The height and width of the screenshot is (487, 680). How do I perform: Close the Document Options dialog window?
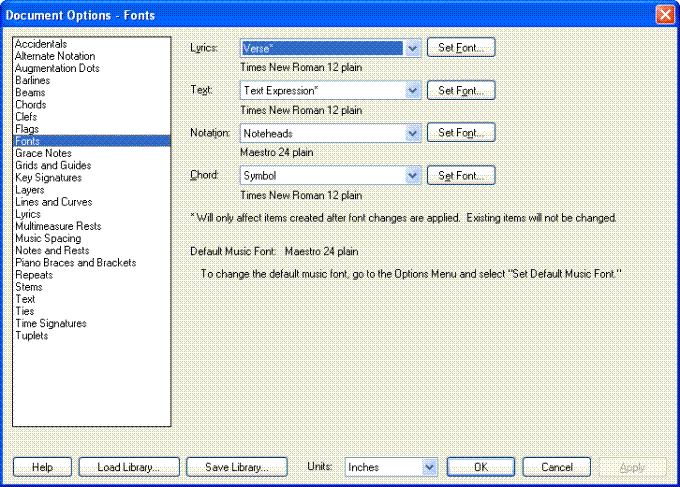pyautogui.click(x=664, y=15)
